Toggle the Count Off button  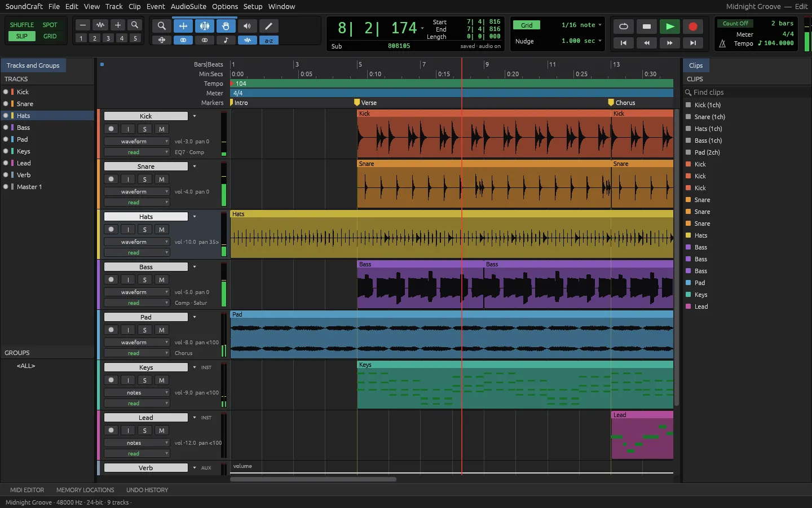pyautogui.click(x=736, y=24)
